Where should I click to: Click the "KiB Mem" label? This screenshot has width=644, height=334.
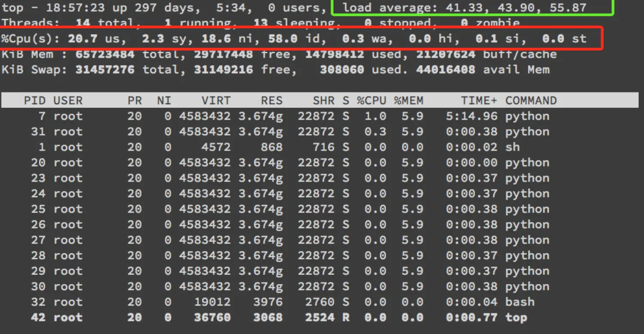pos(27,54)
